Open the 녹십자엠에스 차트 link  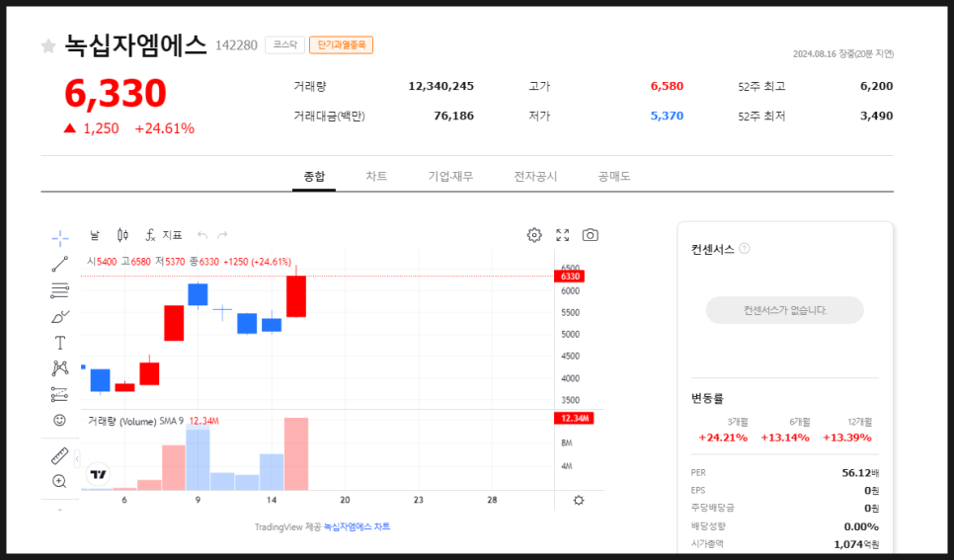click(357, 527)
